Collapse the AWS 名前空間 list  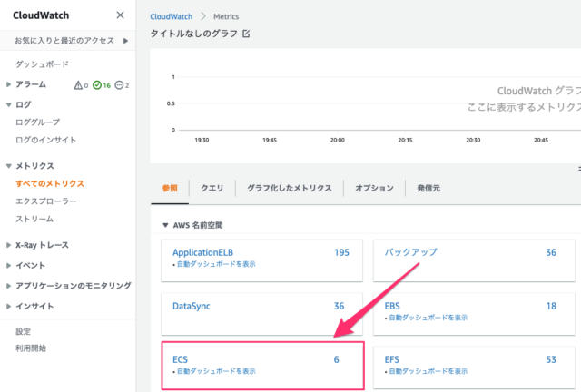click(x=165, y=225)
